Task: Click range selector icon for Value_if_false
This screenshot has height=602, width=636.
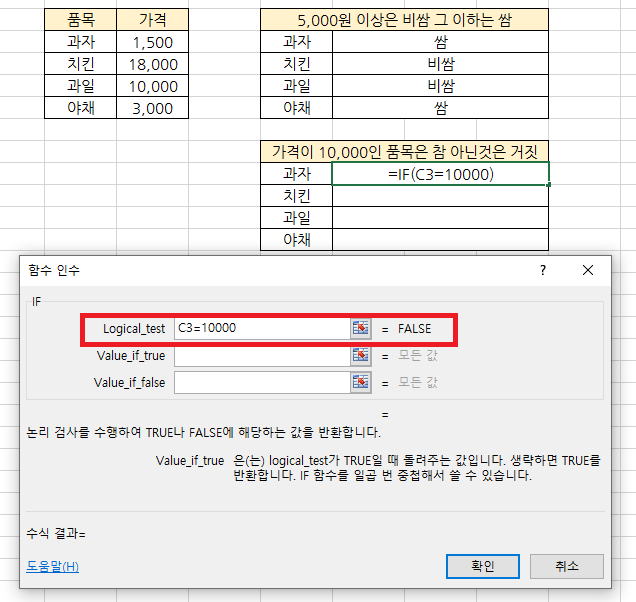Action: (361, 383)
